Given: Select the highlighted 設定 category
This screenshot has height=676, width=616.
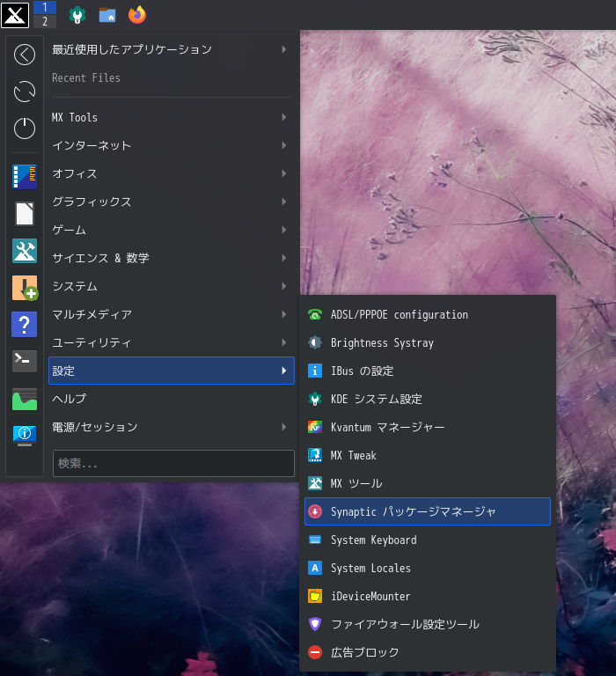Looking at the screenshot, I should click(172, 371).
